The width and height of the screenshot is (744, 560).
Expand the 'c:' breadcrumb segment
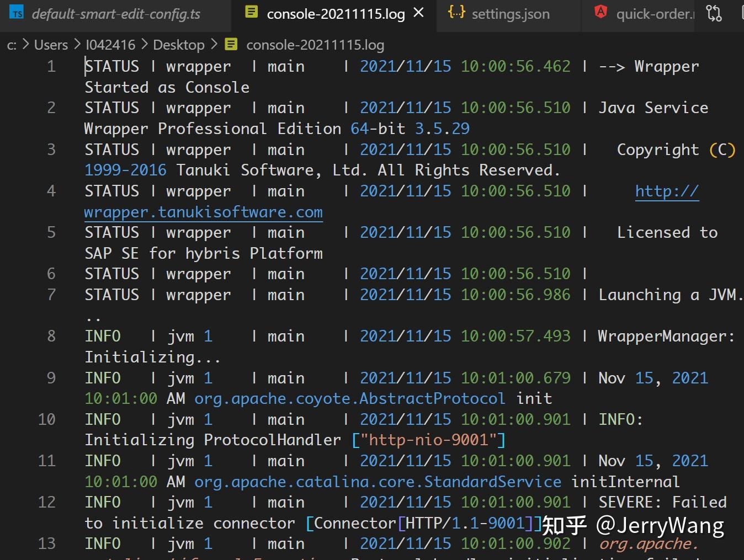point(12,45)
